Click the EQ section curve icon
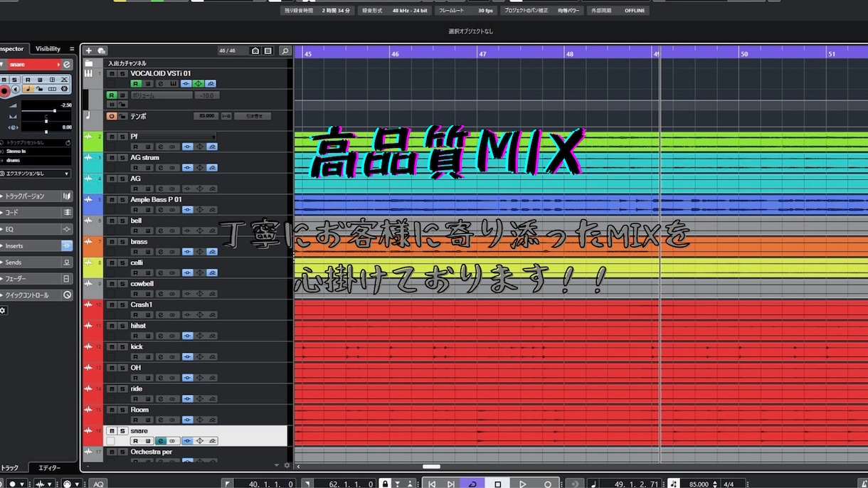This screenshot has width=868, height=488. 67,229
